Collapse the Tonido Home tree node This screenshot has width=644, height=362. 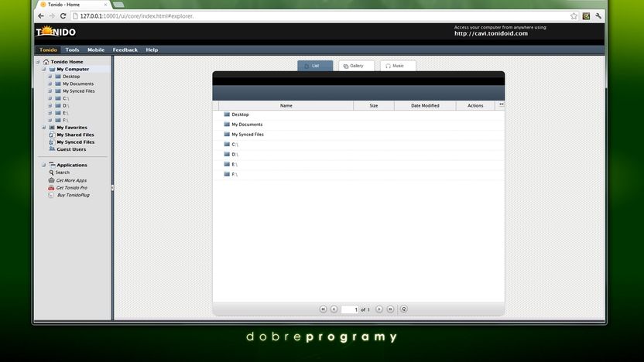coord(38,62)
